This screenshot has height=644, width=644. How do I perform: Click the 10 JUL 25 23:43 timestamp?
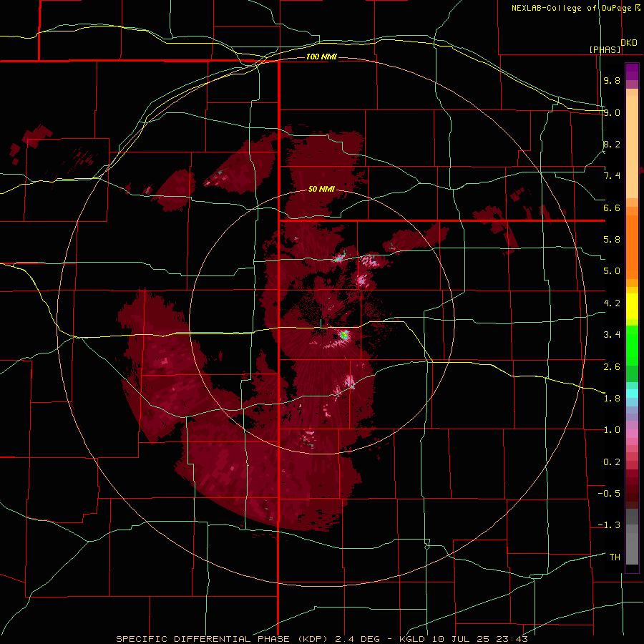click(479, 639)
